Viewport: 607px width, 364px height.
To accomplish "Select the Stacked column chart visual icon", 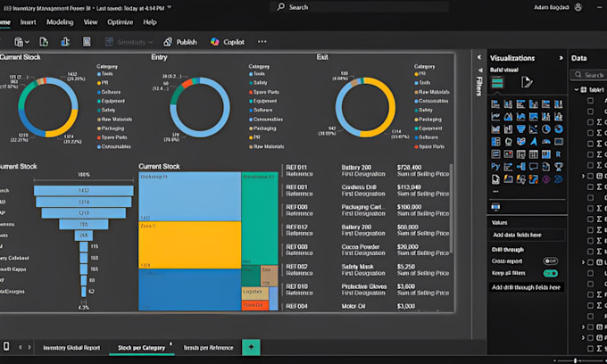I will point(508,104).
